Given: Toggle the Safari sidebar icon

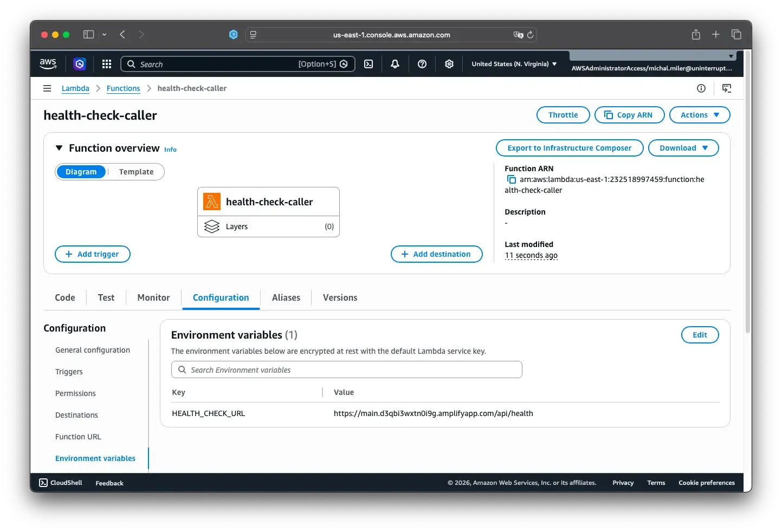Looking at the screenshot, I should [89, 35].
